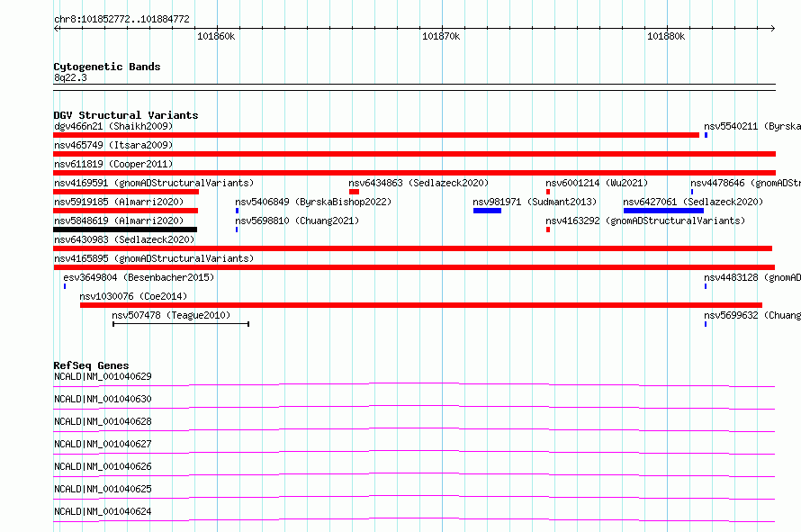Click the nsv507478 (Teague2010) interval line
Viewport: 801px width, 532px height.
(x=181, y=324)
